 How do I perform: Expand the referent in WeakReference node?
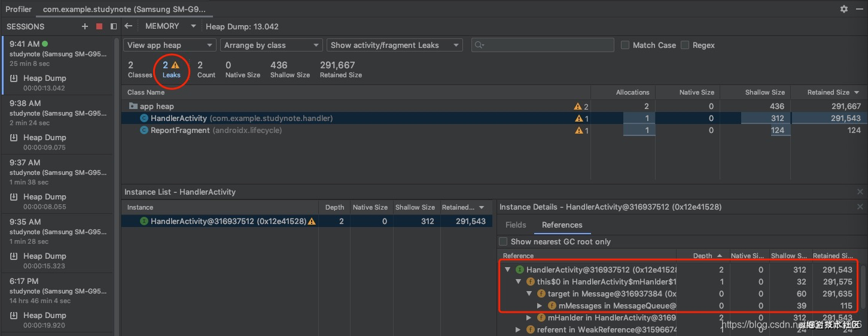click(x=519, y=329)
